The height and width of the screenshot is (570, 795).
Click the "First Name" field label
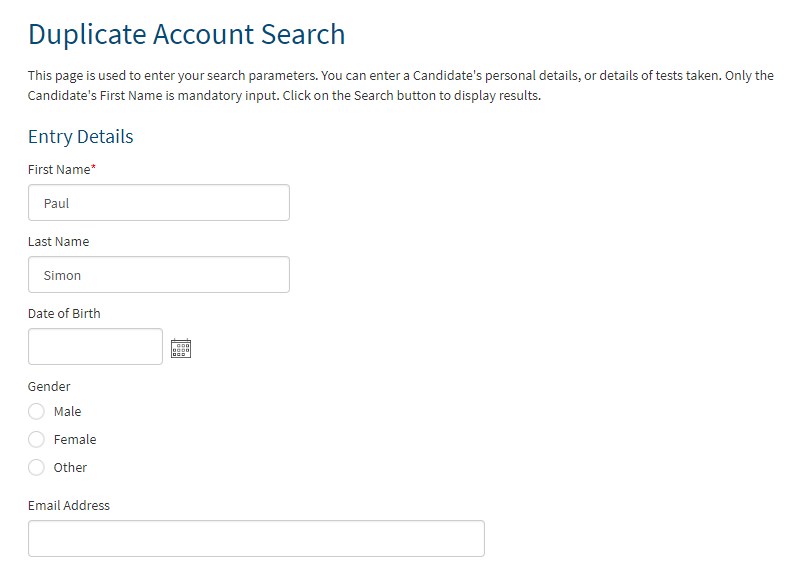click(x=59, y=169)
